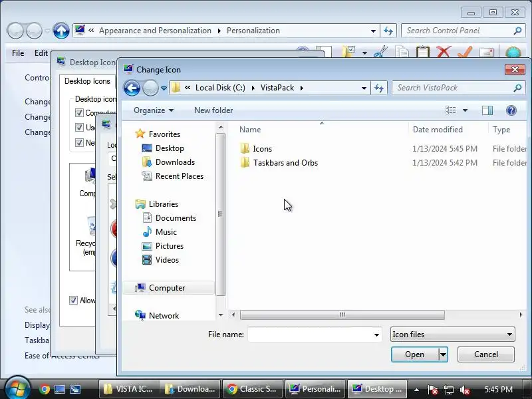Expand the File name dropdown arrow
532x399 pixels.
(376, 334)
